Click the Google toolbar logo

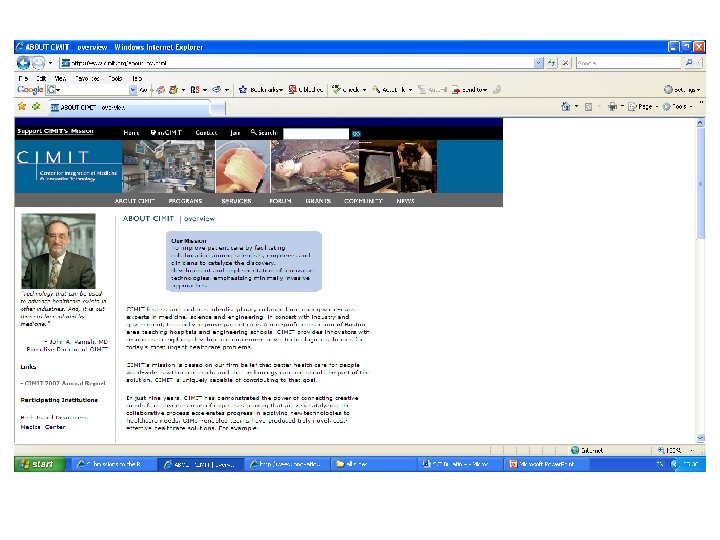[30, 90]
